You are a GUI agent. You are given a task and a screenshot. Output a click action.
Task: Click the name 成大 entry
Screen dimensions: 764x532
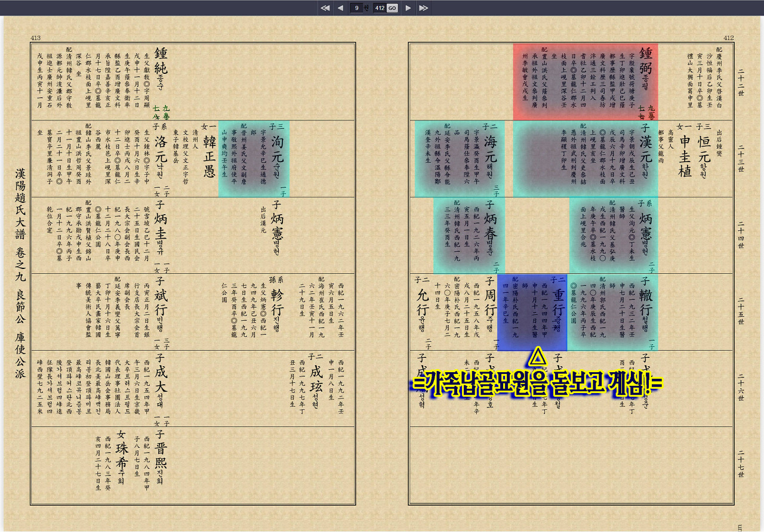coord(161,379)
